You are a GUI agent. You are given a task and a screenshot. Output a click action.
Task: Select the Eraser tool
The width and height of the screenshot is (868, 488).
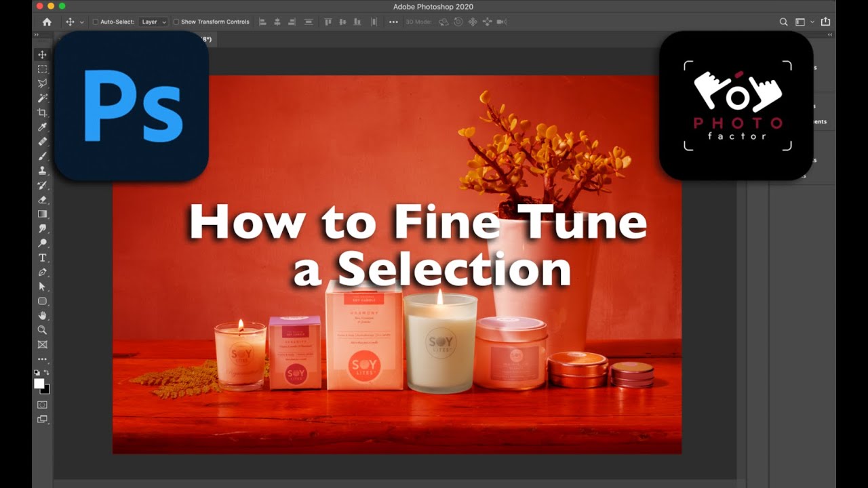pyautogui.click(x=42, y=200)
